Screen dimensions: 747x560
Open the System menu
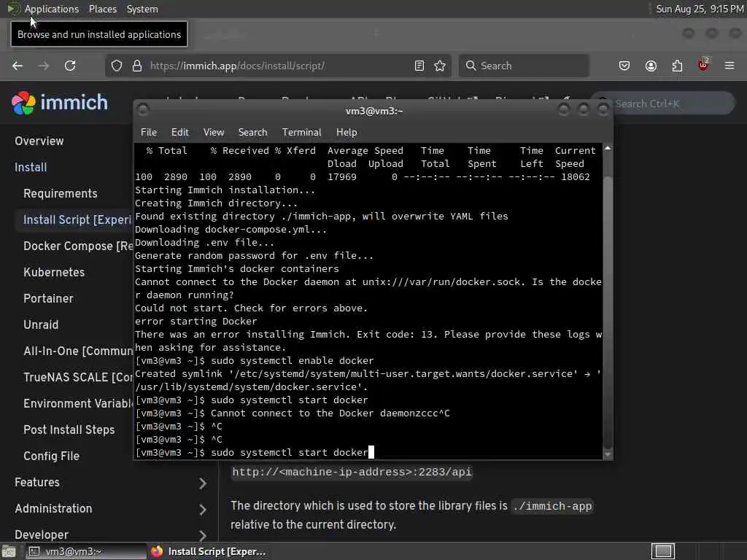tap(142, 9)
